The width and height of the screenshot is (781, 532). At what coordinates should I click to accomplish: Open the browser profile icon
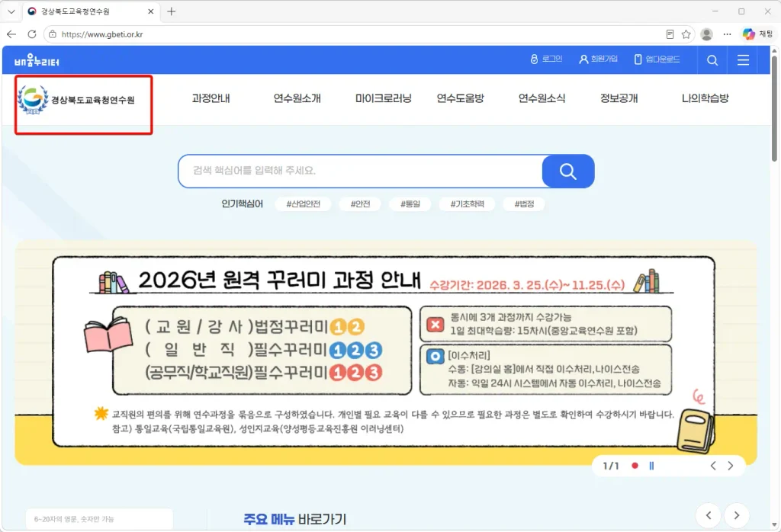(x=706, y=34)
